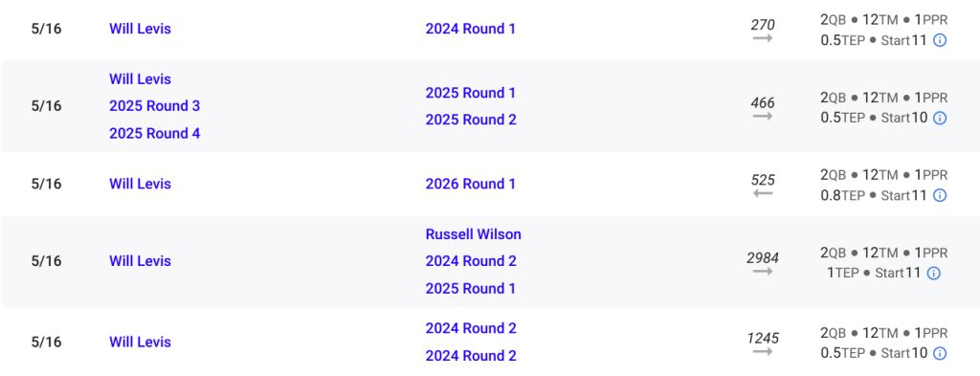The width and height of the screenshot is (980, 376).
Task: Select the 2025 Round 3 pick link
Action: pos(154,105)
